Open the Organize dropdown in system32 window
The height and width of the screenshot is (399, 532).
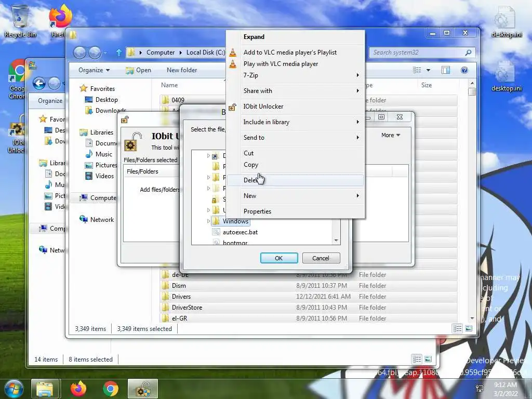pyautogui.click(x=94, y=70)
